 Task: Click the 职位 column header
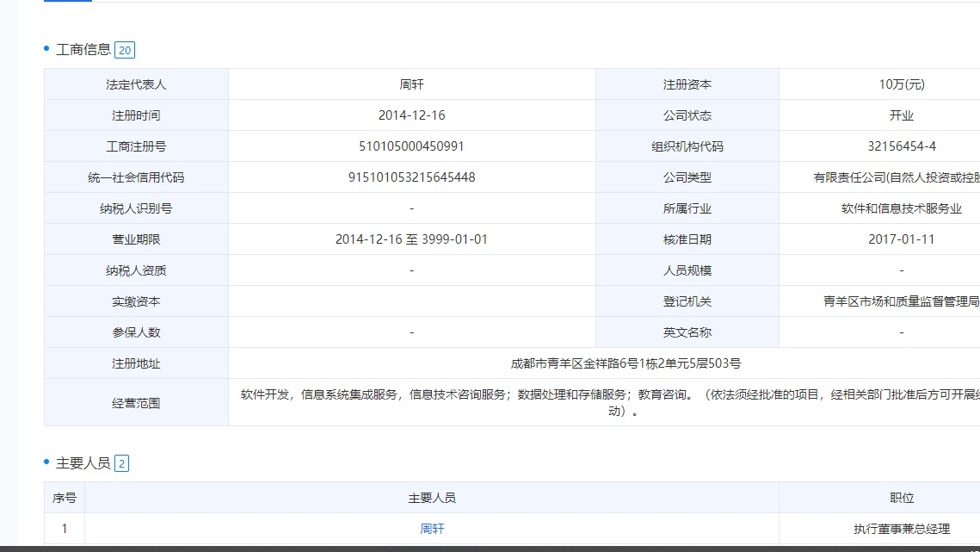point(901,498)
